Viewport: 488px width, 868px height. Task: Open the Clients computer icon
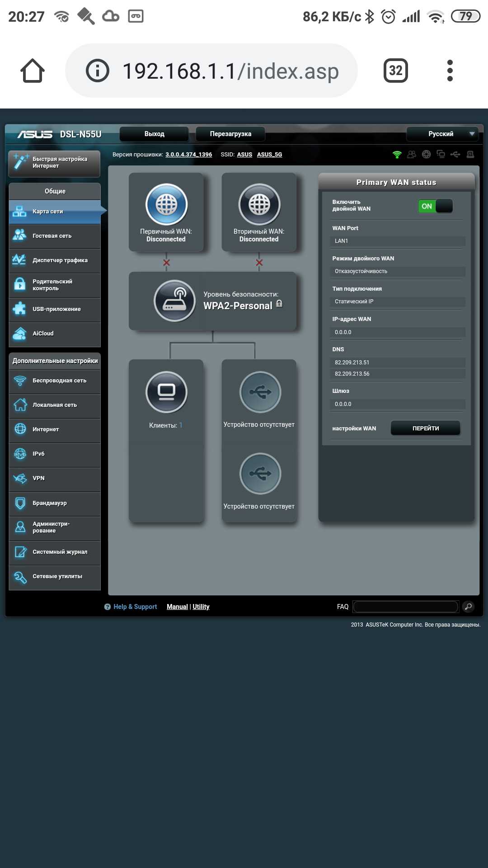click(166, 392)
